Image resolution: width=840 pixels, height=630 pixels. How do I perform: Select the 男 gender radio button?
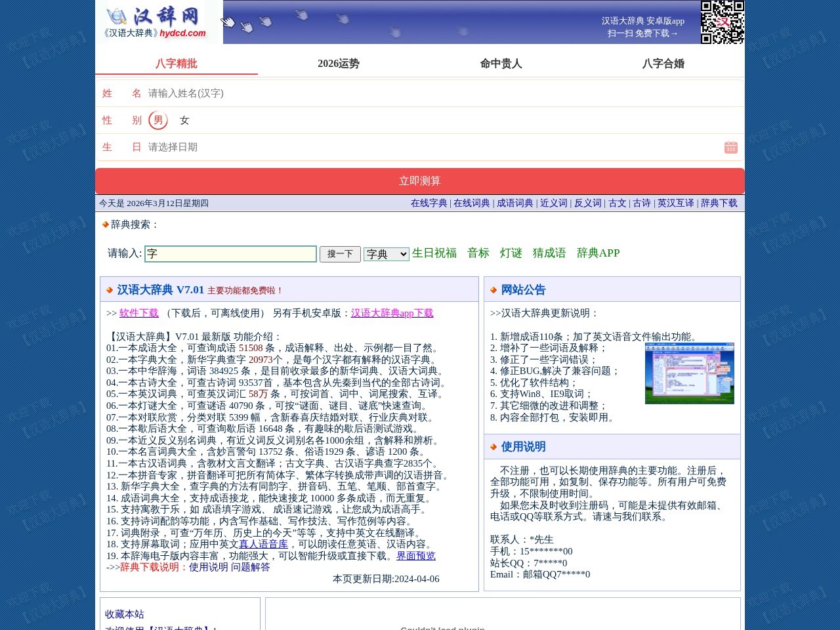click(x=157, y=120)
